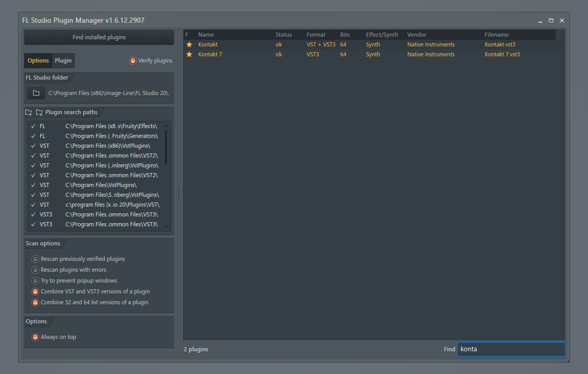Toggle the favorite star for Kontakt 7
Screen dimensions: 588x374
click(189, 54)
